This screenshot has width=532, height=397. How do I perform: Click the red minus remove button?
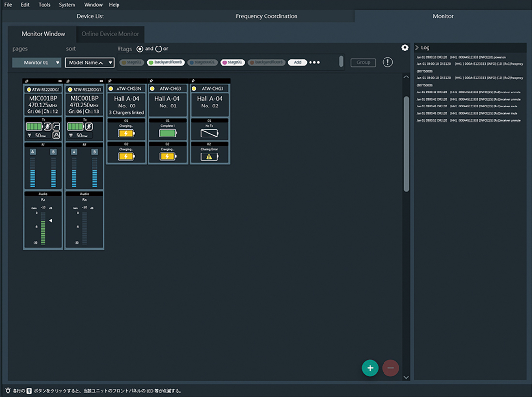point(390,368)
